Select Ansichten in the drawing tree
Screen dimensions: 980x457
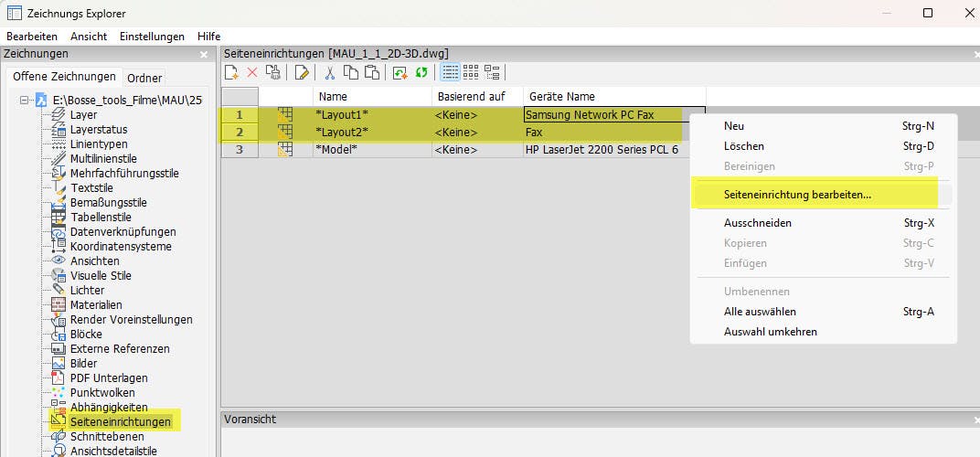94,261
